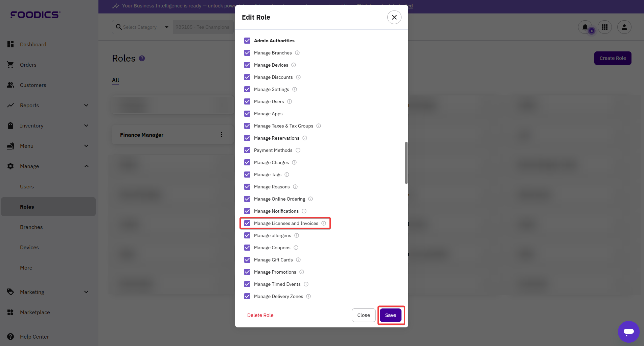Open the Select Category dropdown

coord(142,27)
